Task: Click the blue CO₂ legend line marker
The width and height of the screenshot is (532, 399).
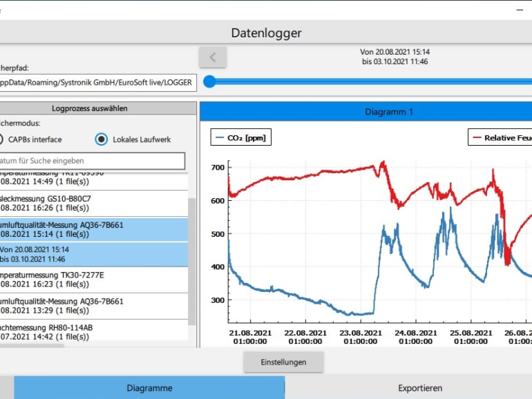Action: point(219,137)
